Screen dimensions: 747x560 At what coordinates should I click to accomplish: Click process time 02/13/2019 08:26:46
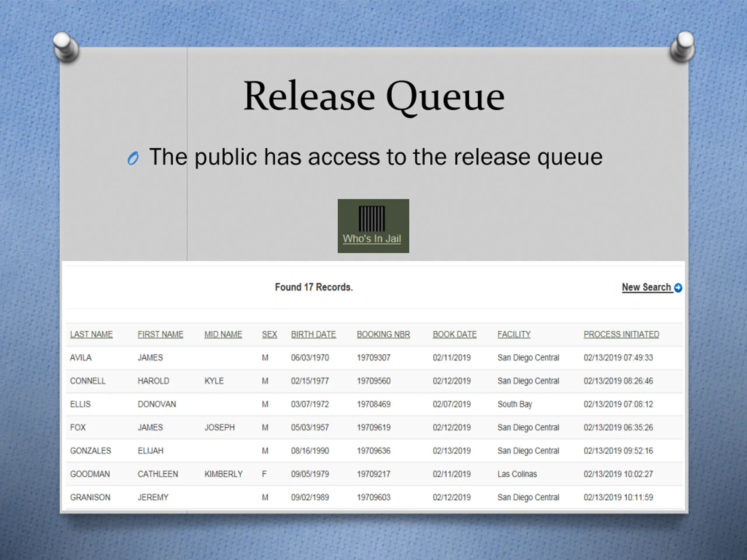click(618, 381)
